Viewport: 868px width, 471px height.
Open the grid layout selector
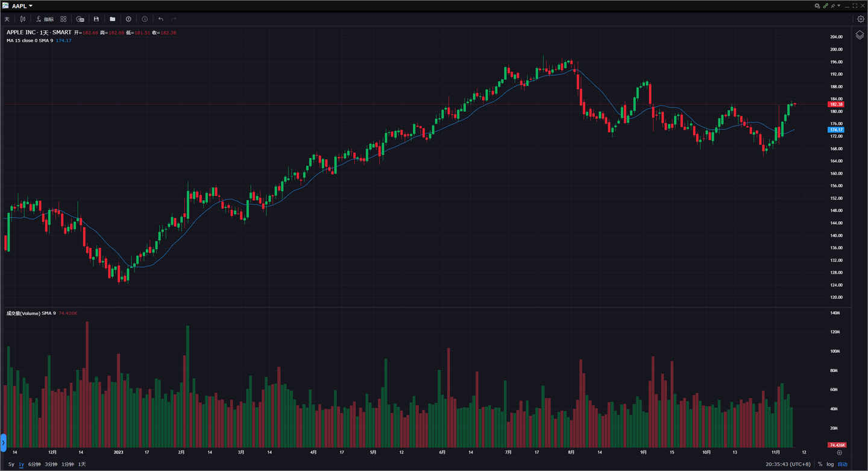point(63,19)
